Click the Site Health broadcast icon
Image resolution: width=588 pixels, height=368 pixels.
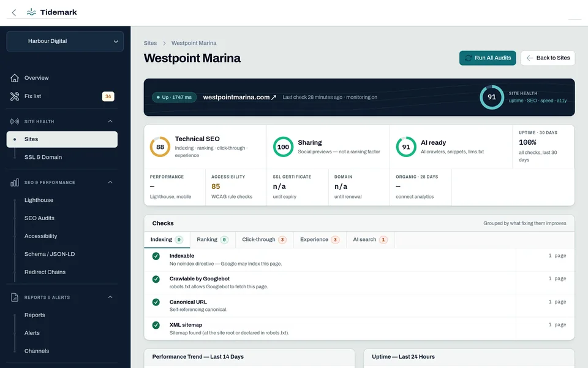coord(15,121)
